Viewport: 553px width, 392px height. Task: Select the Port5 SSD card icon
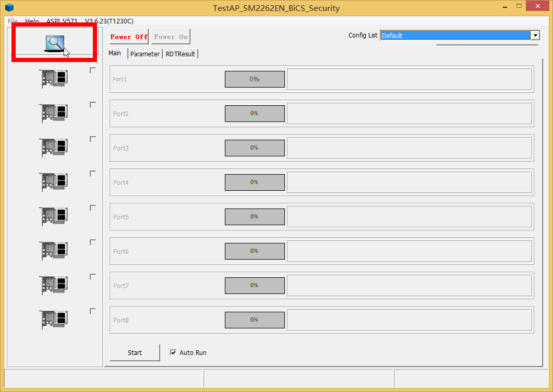tap(54, 216)
